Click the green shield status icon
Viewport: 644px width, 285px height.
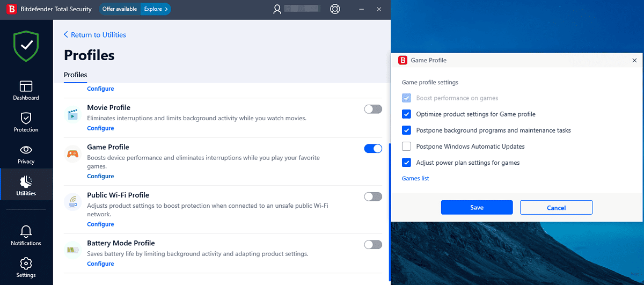click(26, 46)
